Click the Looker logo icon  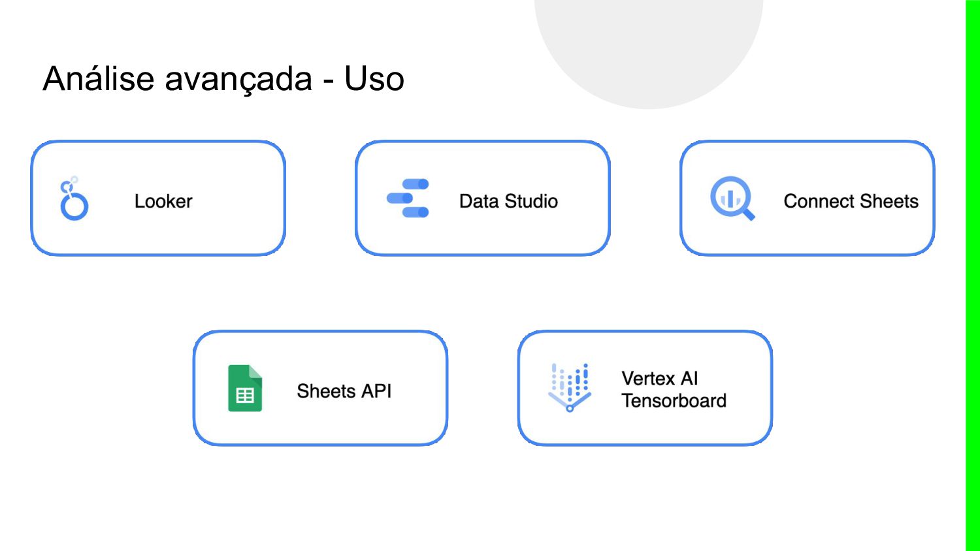click(x=74, y=199)
